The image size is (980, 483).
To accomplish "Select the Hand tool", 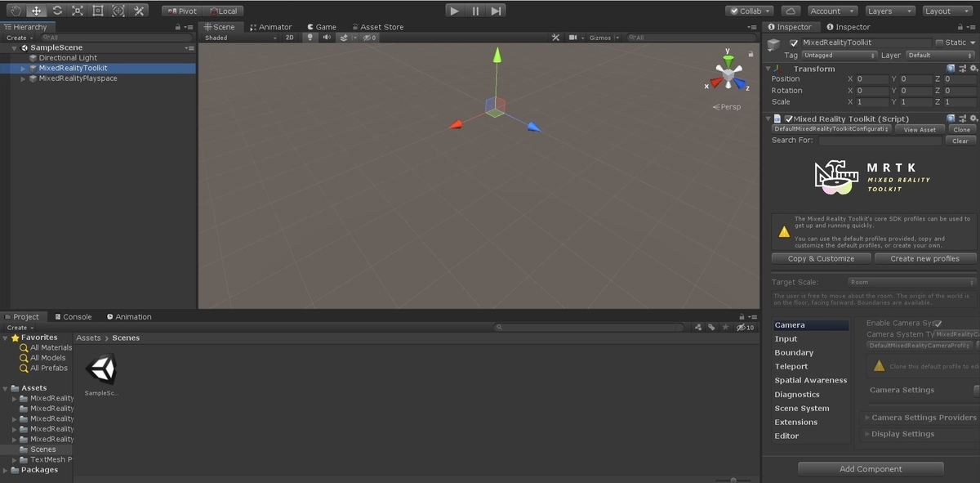I will [16, 11].
